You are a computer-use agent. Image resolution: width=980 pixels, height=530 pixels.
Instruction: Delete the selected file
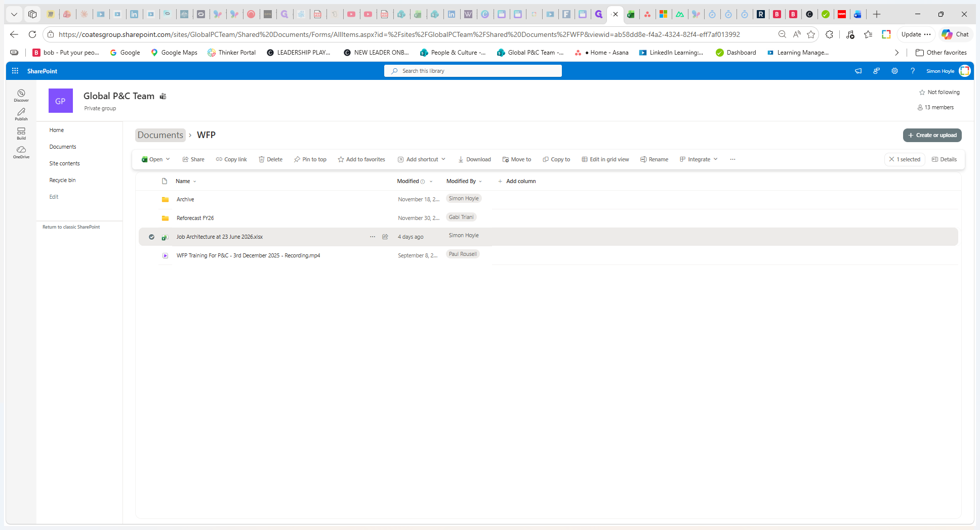(x=270, y=159)
